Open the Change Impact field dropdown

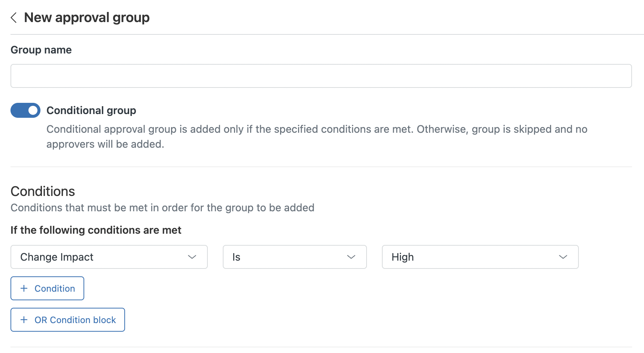(109, 257)
